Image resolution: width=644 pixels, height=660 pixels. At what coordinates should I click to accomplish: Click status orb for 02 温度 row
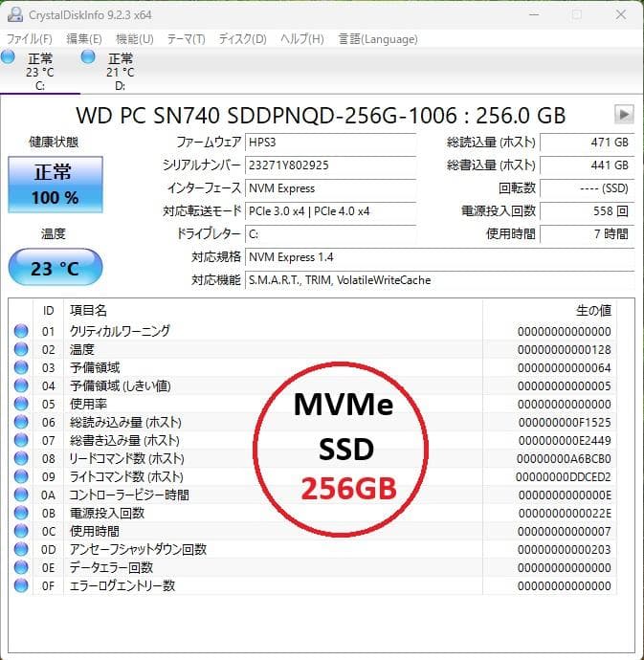pos(21,349)
